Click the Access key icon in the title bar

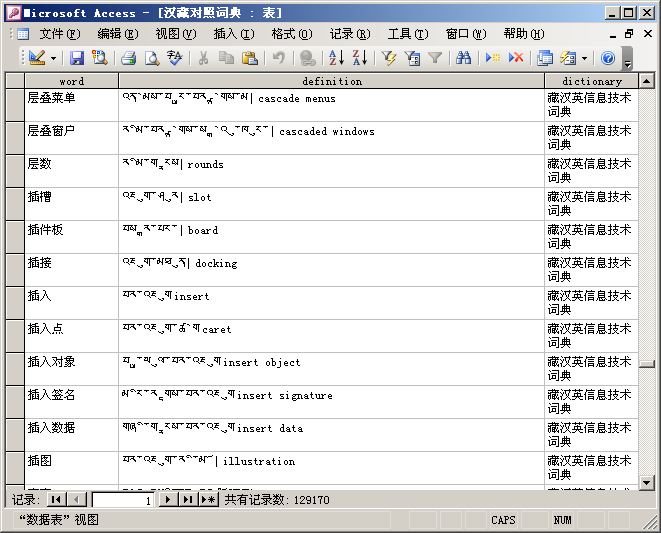[14, 13]
